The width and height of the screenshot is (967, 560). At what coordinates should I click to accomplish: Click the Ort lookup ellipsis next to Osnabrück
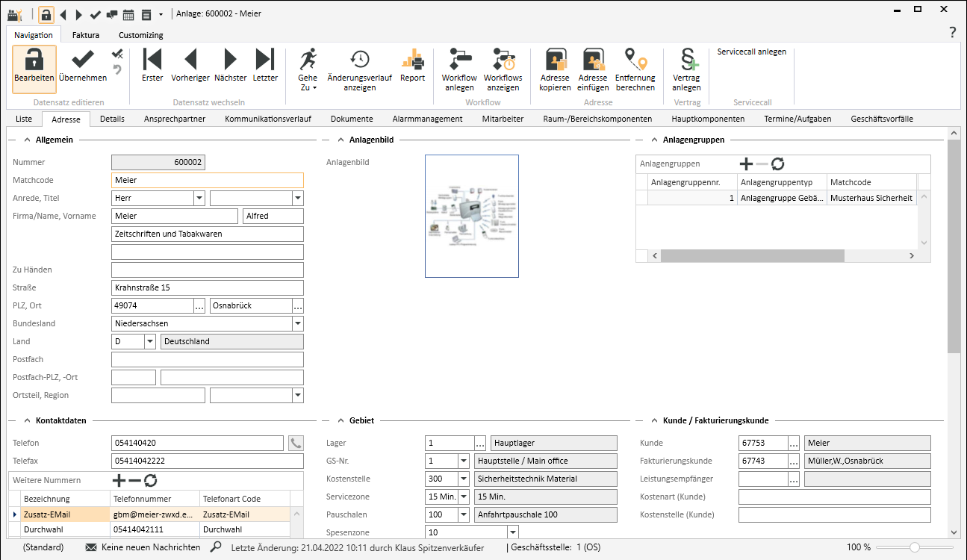pos(298,305)
